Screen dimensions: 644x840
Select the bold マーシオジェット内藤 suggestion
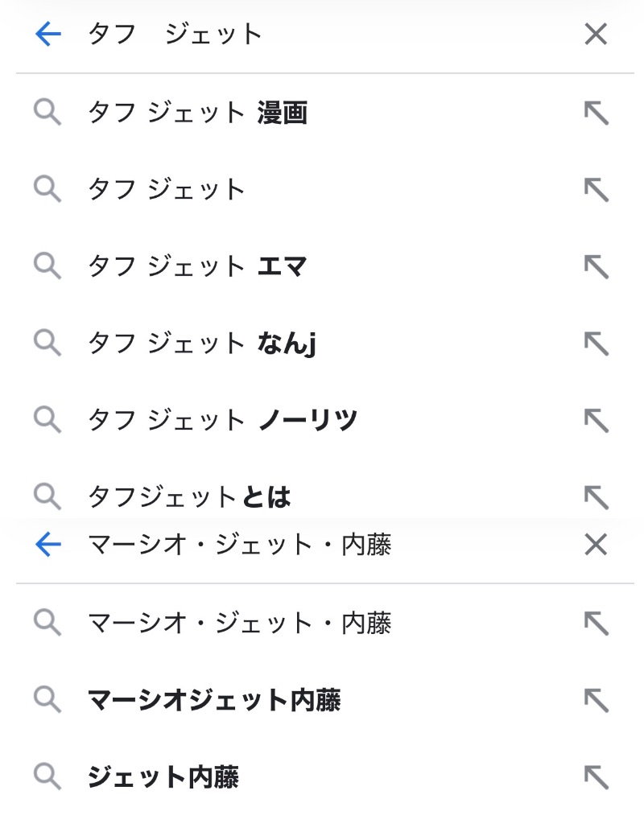tap(213, 700)
